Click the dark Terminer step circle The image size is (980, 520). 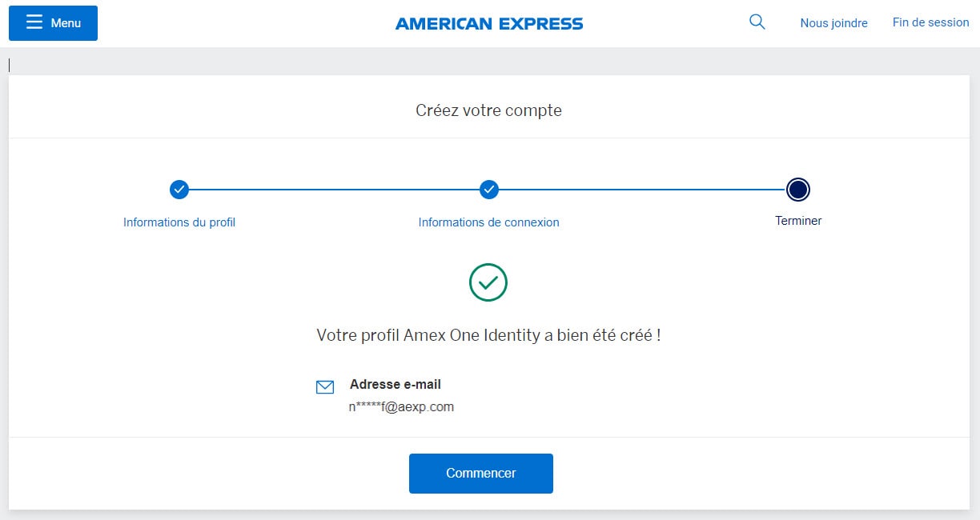(x=798, y=190)
